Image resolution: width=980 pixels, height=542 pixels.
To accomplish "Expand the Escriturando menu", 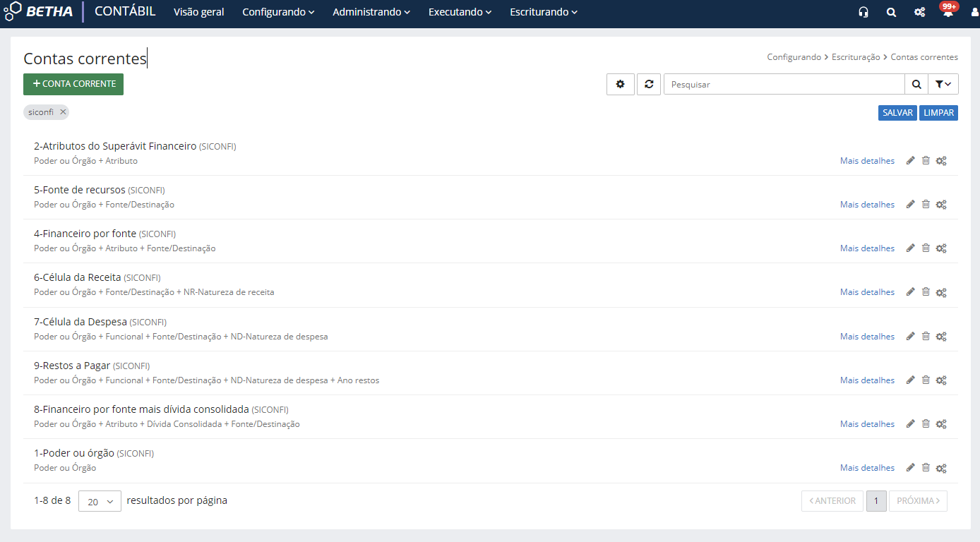I will point(544,12).
